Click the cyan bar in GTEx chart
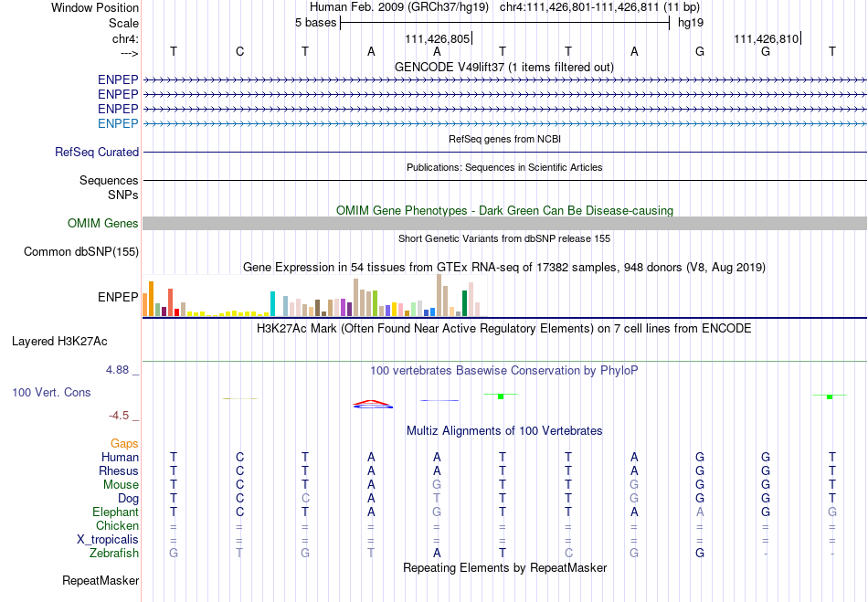 coord(272,304)
